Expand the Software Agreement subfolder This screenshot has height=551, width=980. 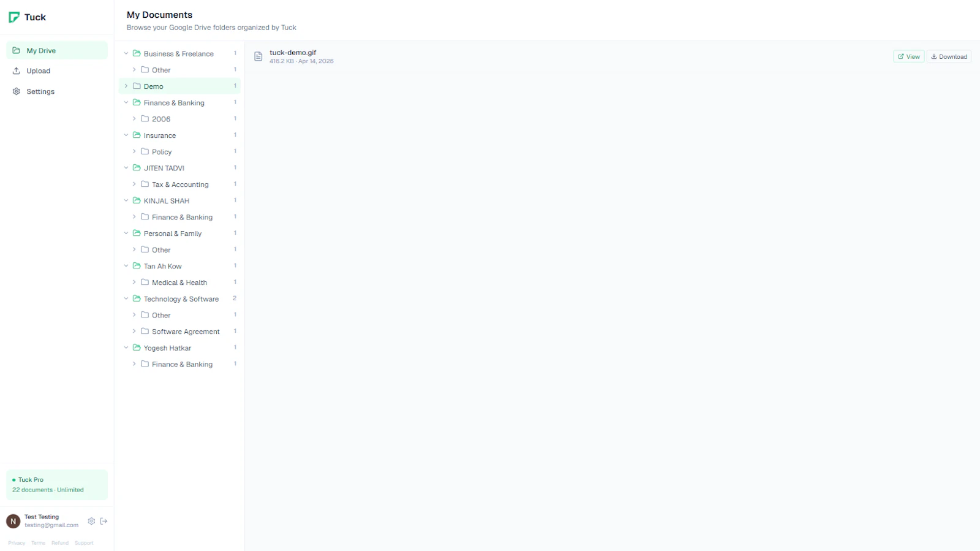pos(134,331)
